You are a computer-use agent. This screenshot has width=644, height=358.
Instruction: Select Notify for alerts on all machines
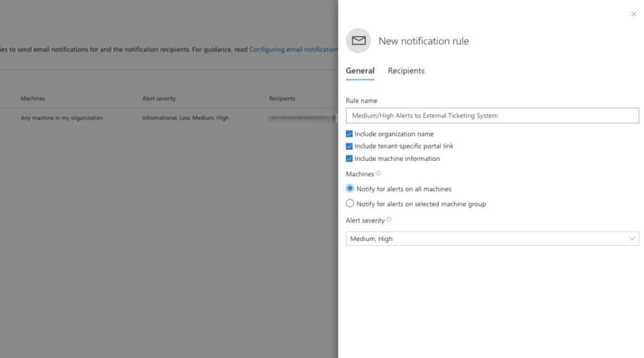click(x=350, y=189)
